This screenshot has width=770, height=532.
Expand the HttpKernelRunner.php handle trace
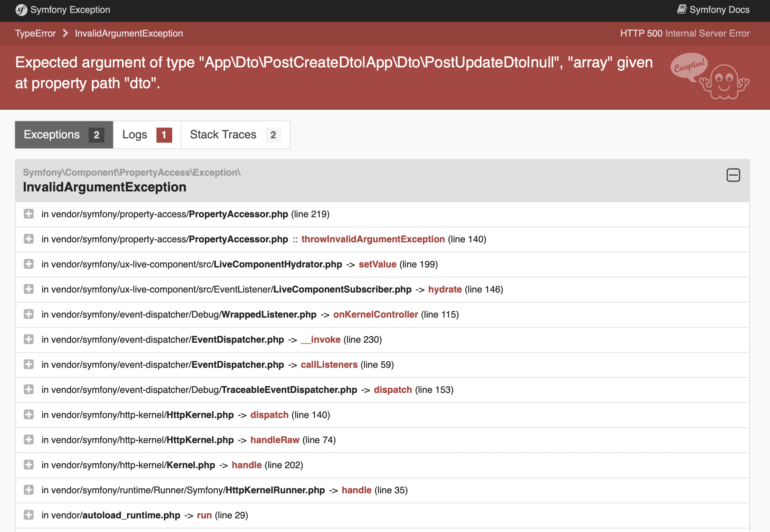[29, 490]
